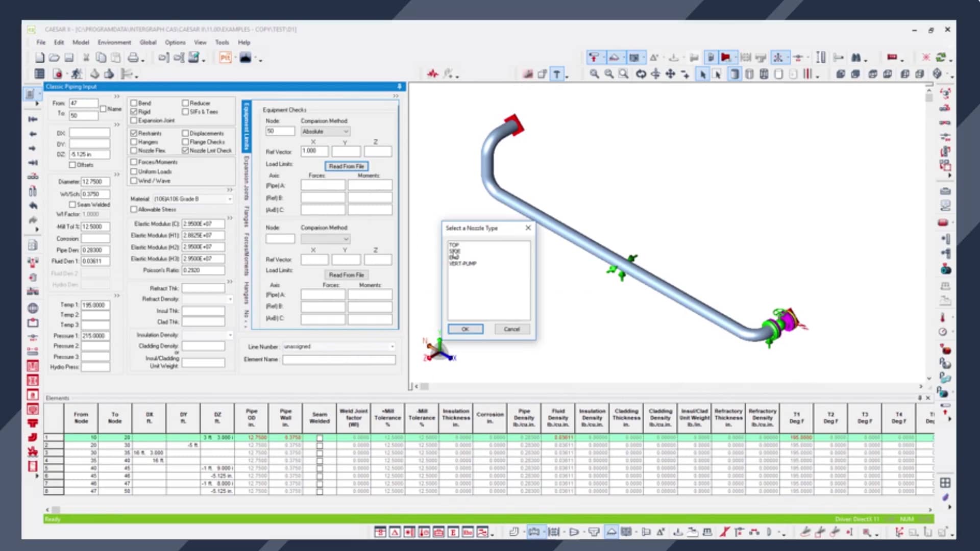The height and width of the screenshot is (551, 980).
Task: Click the Print toolbar icon
Action: [x=132, y=57]
